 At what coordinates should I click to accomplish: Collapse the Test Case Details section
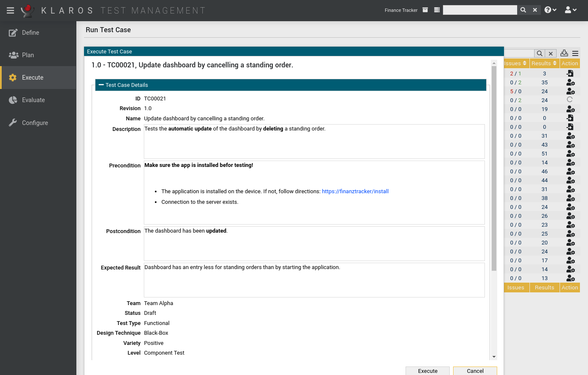[101, 85]
